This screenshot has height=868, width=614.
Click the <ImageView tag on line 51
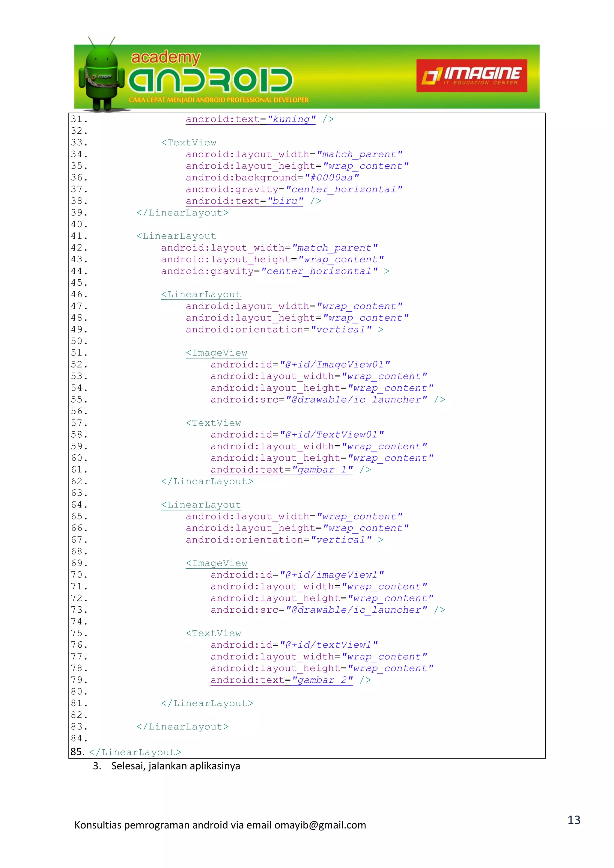pos(216,353)
